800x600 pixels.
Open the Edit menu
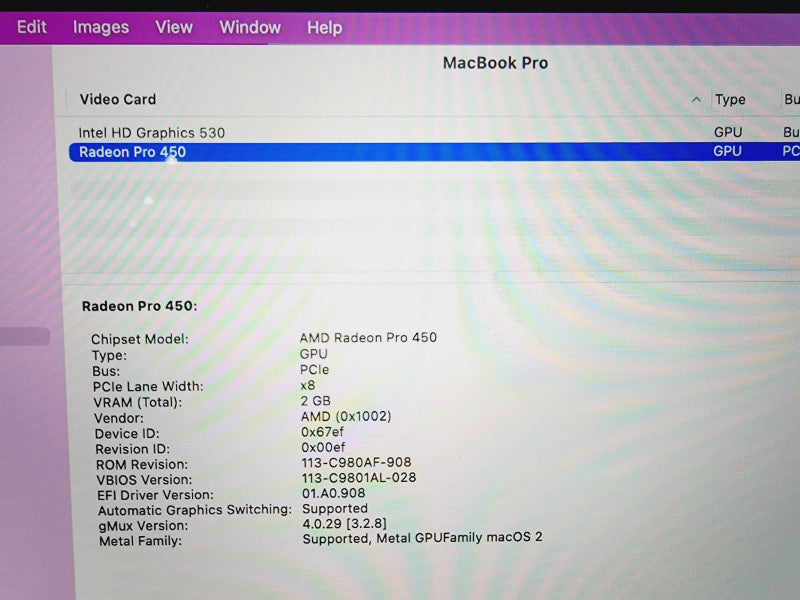[x=32, y=27]
